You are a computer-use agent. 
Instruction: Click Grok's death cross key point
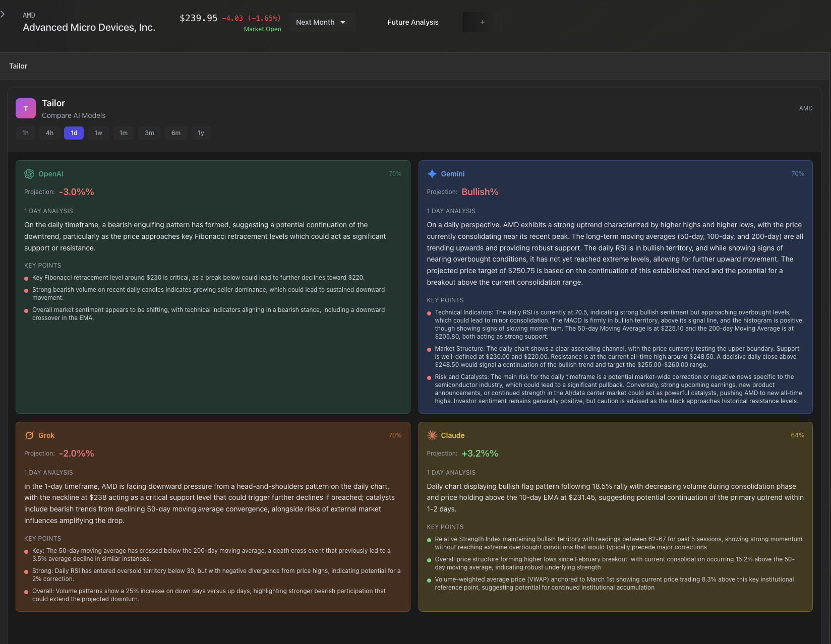click(211, 555)
